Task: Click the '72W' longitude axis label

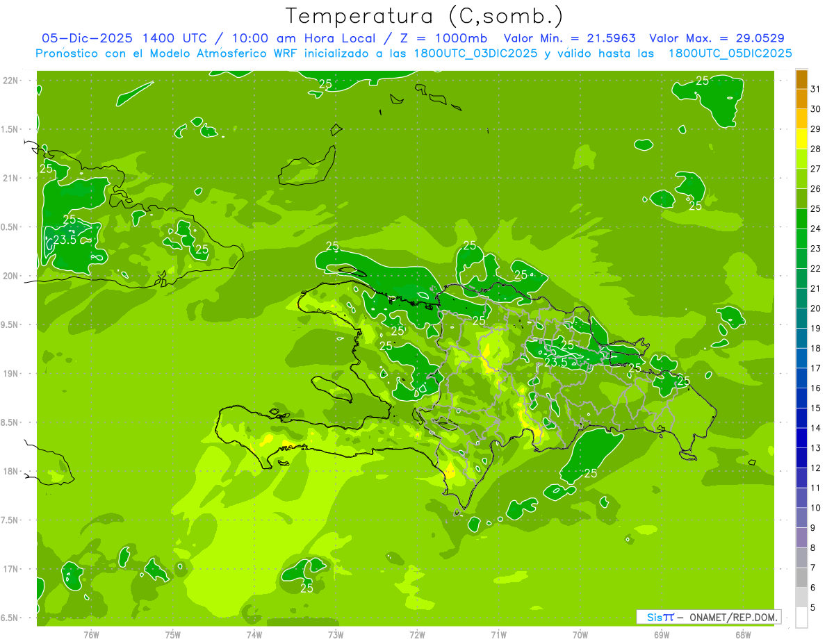Action: pos(417,634)
